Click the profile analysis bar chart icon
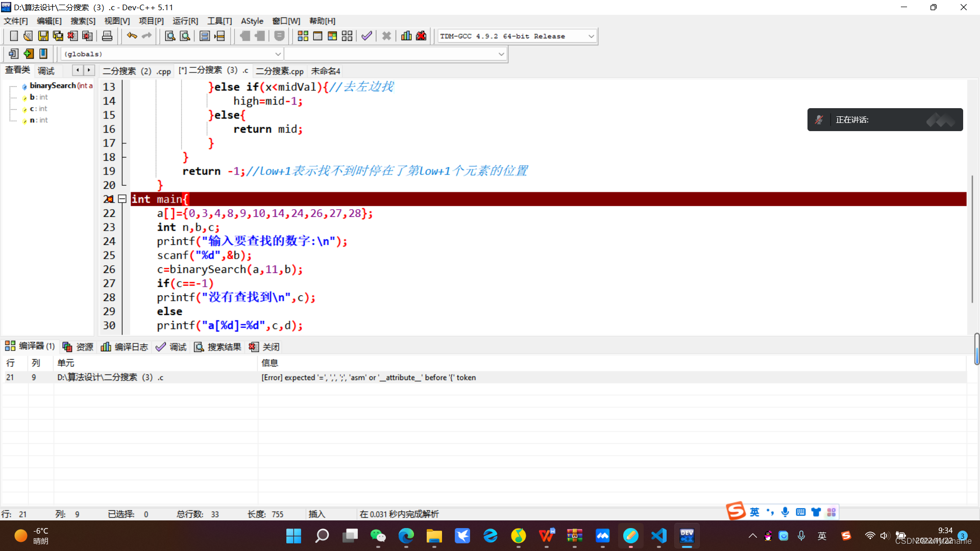 coord(406,36)
